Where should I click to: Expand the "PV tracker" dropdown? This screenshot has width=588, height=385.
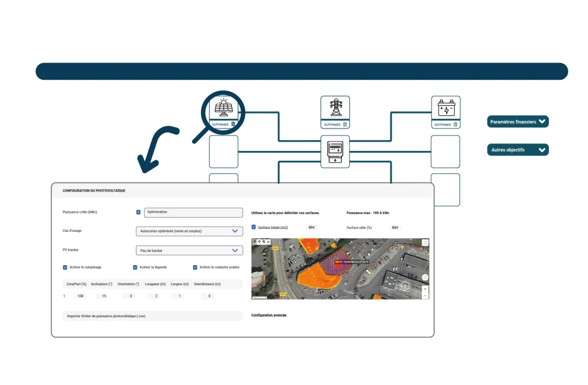pyautogui.click(x=189, y=250)
